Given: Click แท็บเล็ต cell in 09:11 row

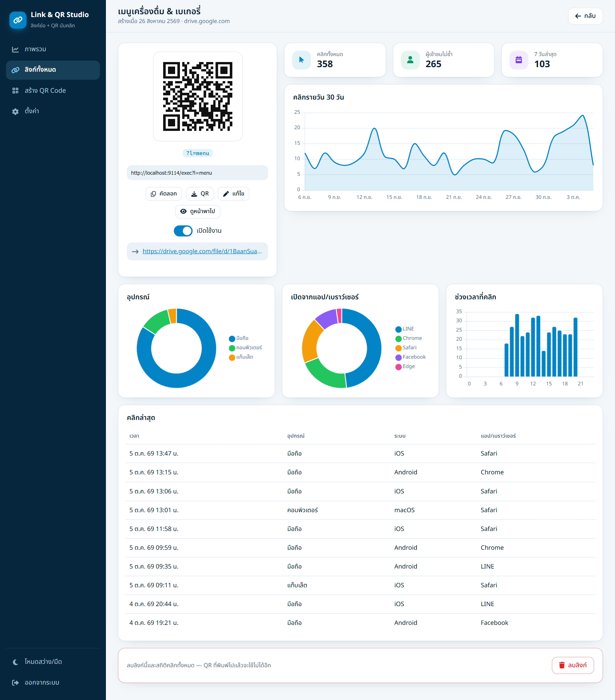Looking at the screenshot, I should (x=297, y=585).
